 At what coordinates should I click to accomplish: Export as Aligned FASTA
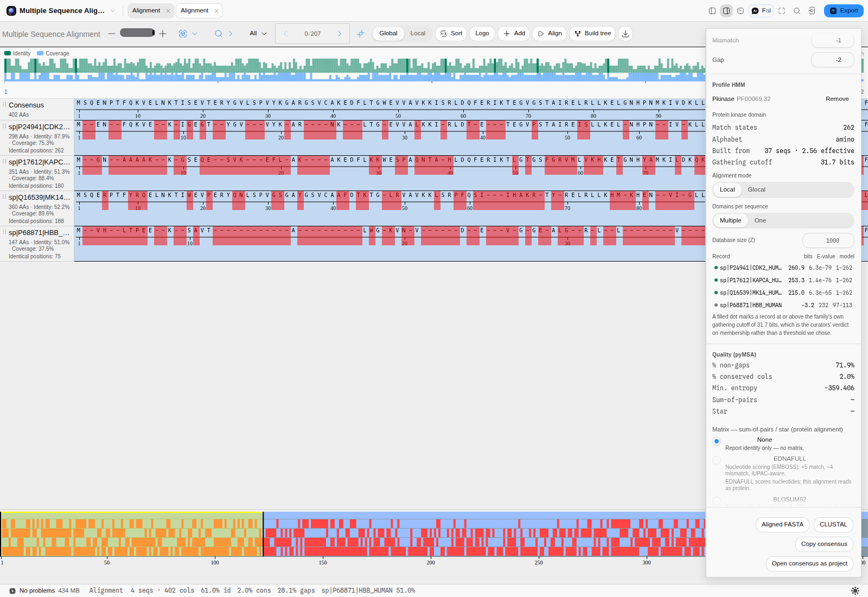coord(782,525)
